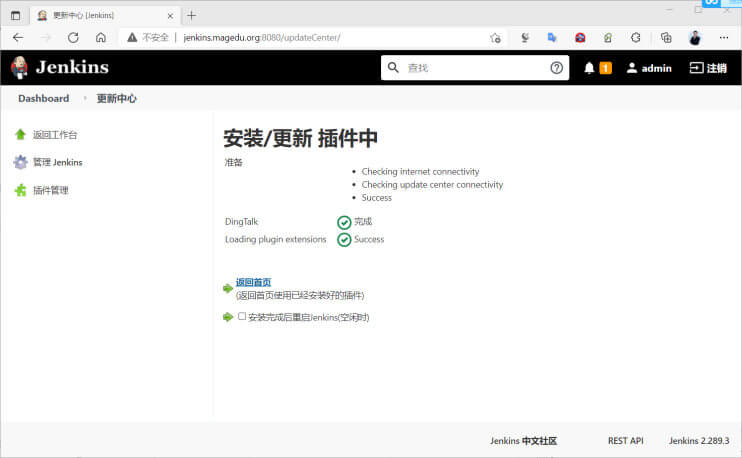The height and width of the screenshot is (458, 742).
Task: Open the browser extensions puzzle icon
Action: [x=636, y=37]
